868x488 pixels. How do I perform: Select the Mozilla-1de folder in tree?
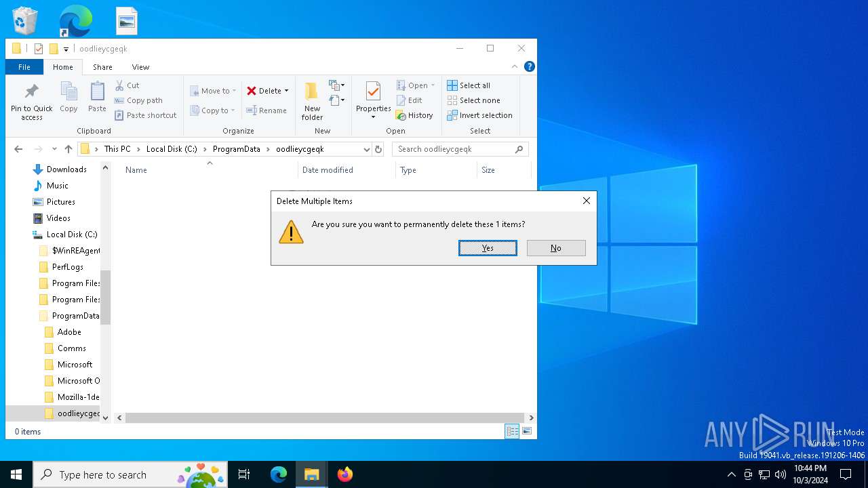[x=71, y=397]
